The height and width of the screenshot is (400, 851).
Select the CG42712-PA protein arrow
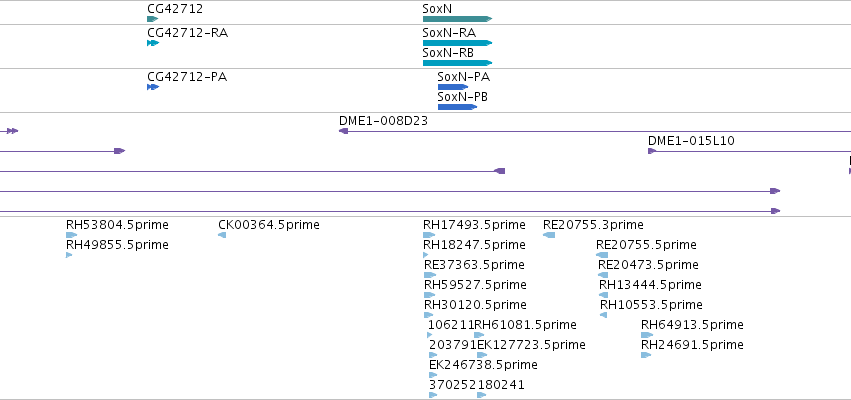pyautogui.click(x=153, y=87)
